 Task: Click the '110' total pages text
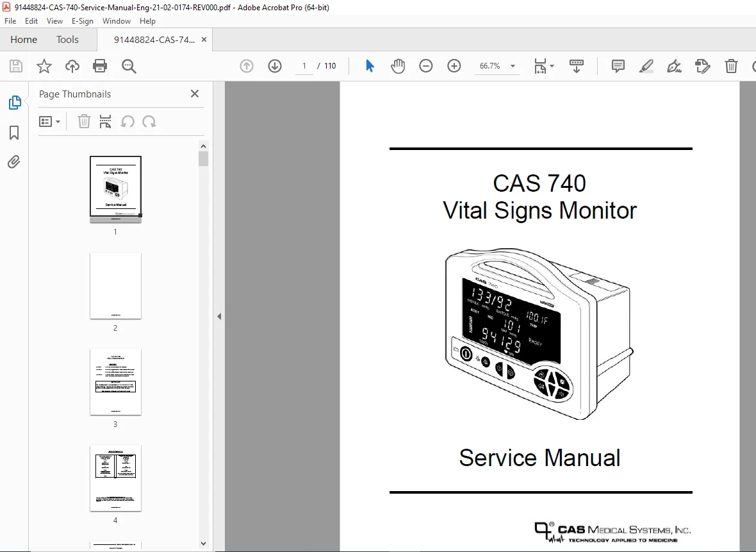click(x=330, y=66)
